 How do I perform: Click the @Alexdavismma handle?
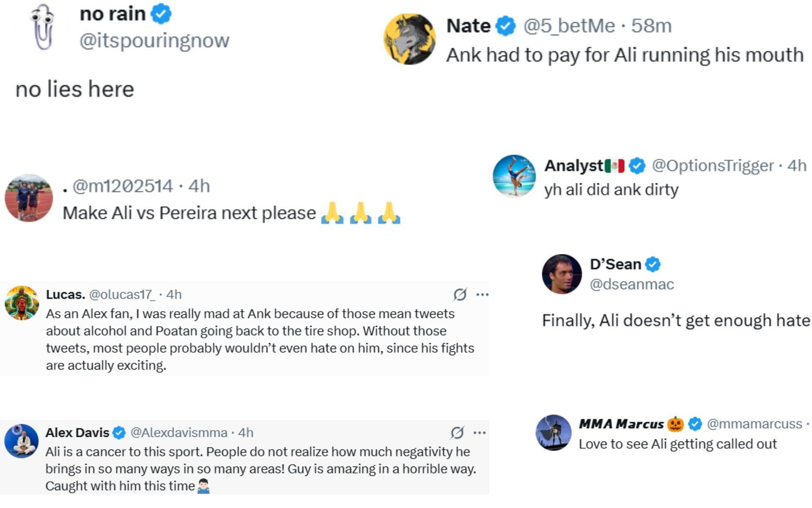coord(179,432)
